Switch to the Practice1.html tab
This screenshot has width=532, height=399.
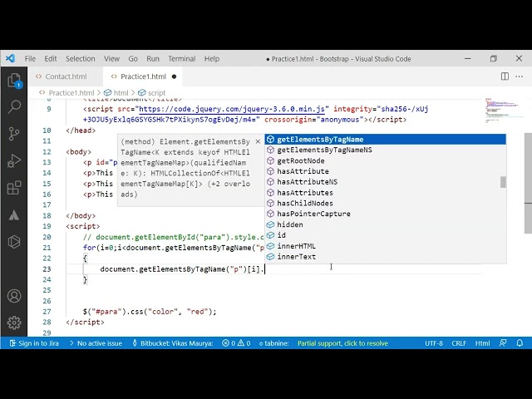143,76
